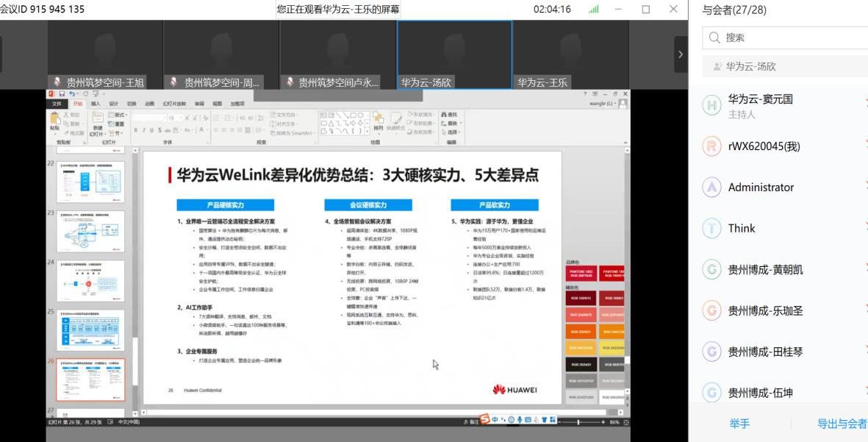Toggle Underline (U) formatting in ribbon
This screenshot has height=442, width=868.
pyautogui.click(x=151, y=130)
